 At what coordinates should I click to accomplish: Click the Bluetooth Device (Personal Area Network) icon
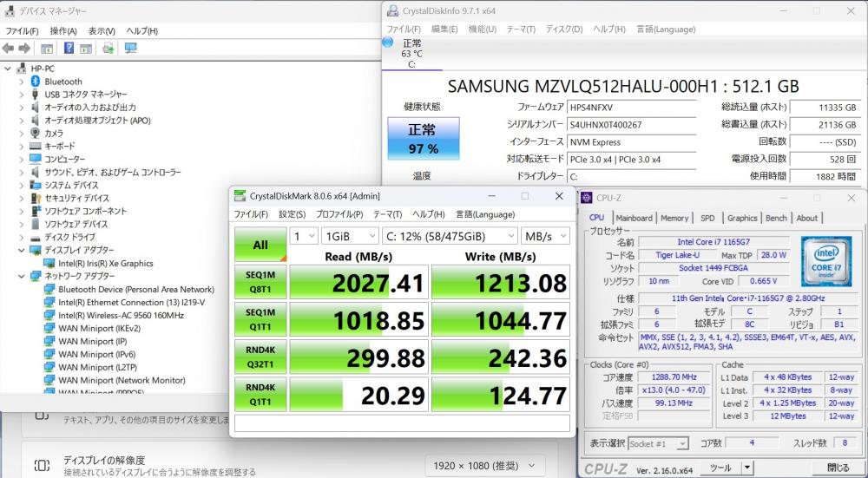click(49, 290)
